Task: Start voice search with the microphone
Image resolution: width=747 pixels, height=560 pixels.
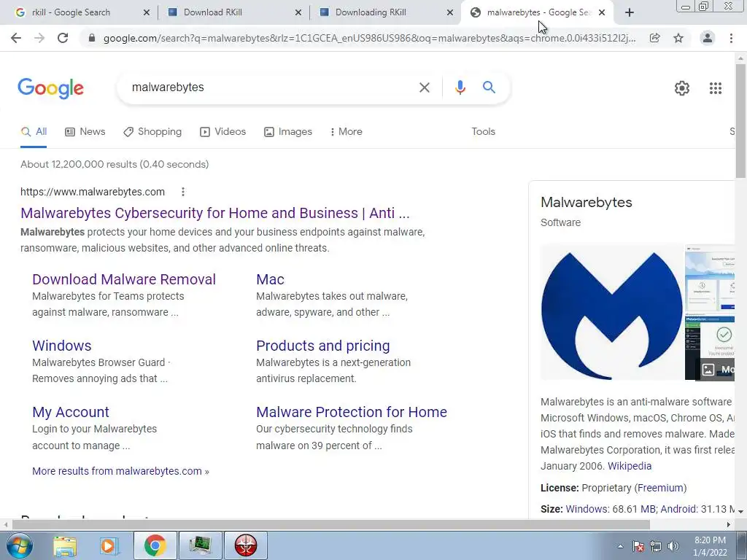Action: [x=460, y=87]
